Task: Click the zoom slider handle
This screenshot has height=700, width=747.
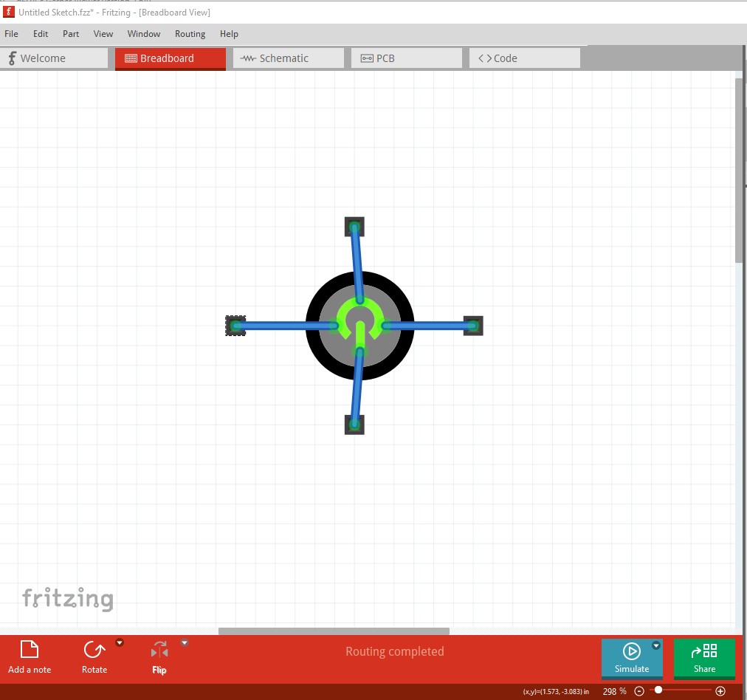Action: [x=658, y=690]
